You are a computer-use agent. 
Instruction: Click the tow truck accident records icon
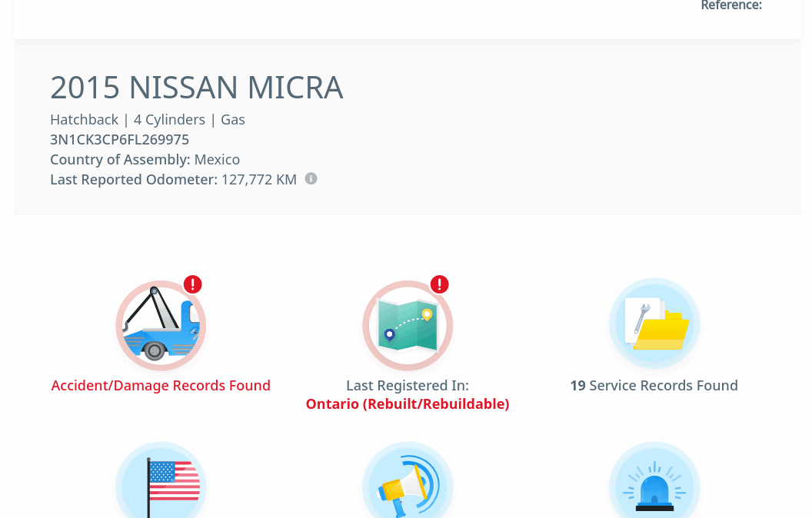point(161,326)
